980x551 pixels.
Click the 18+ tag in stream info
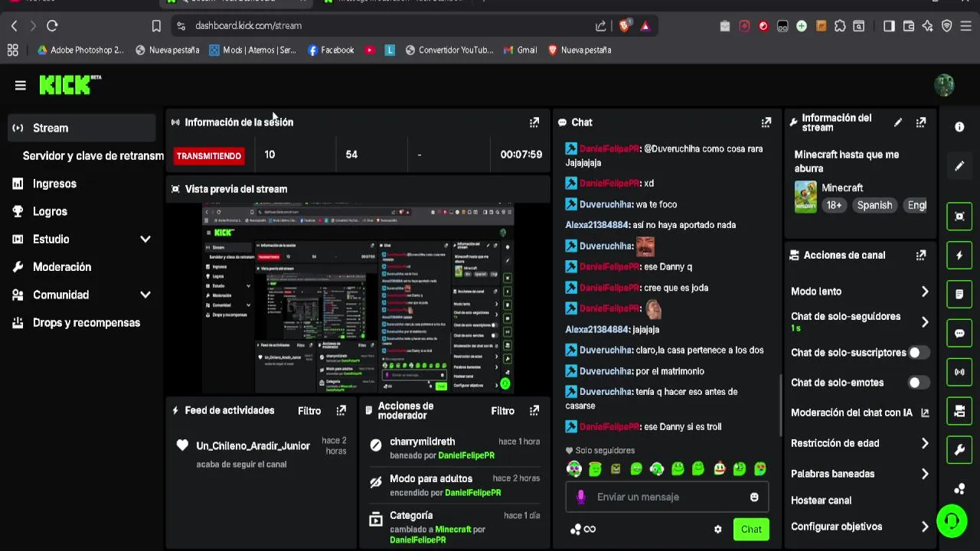click(x=834, y=205)
